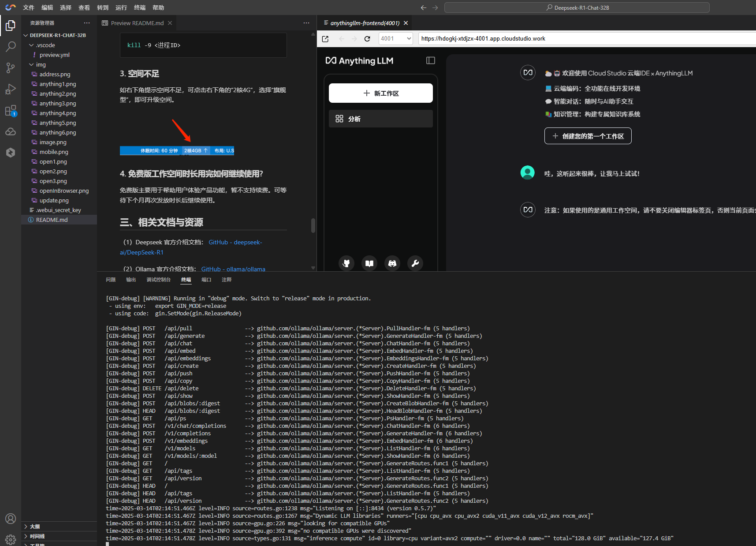Open .webui_secret_key file
Screen dimensions: 756x546
59,210
